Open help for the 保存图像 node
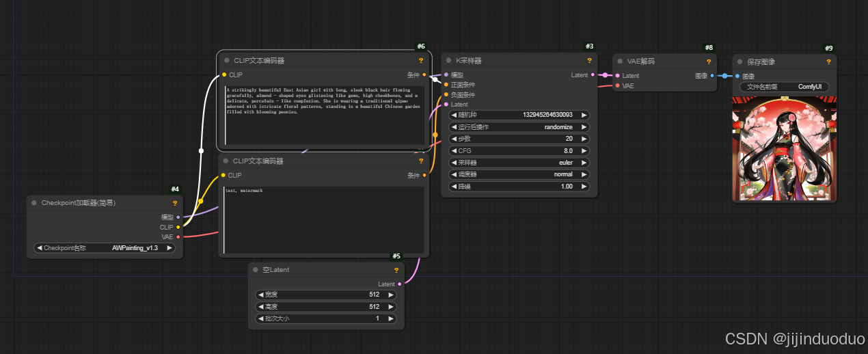Viewport: 868px width, 354px height. (828, 62)
